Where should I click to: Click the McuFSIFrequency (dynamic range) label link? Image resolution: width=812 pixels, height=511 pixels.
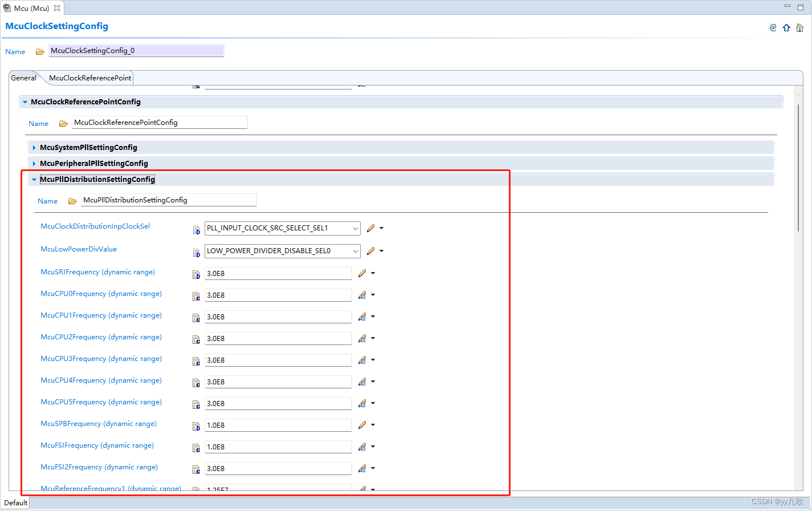point(97,445)
